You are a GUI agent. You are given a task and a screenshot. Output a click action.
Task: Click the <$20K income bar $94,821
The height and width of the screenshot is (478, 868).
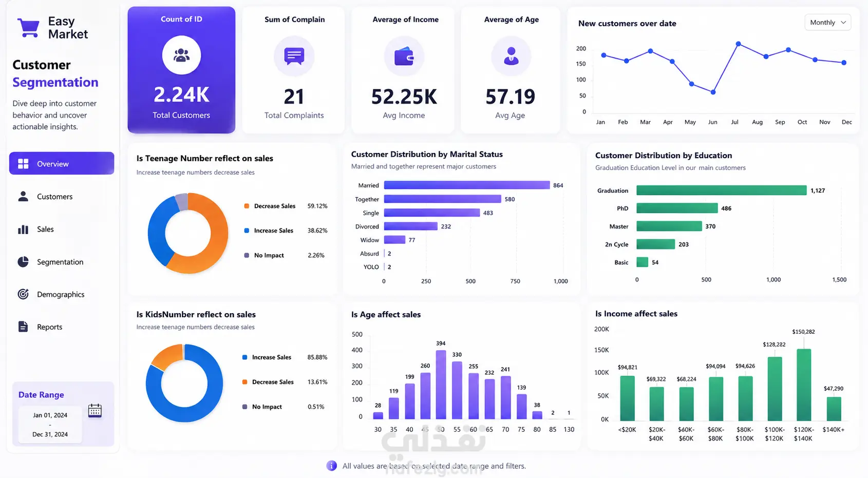[627, 398]
